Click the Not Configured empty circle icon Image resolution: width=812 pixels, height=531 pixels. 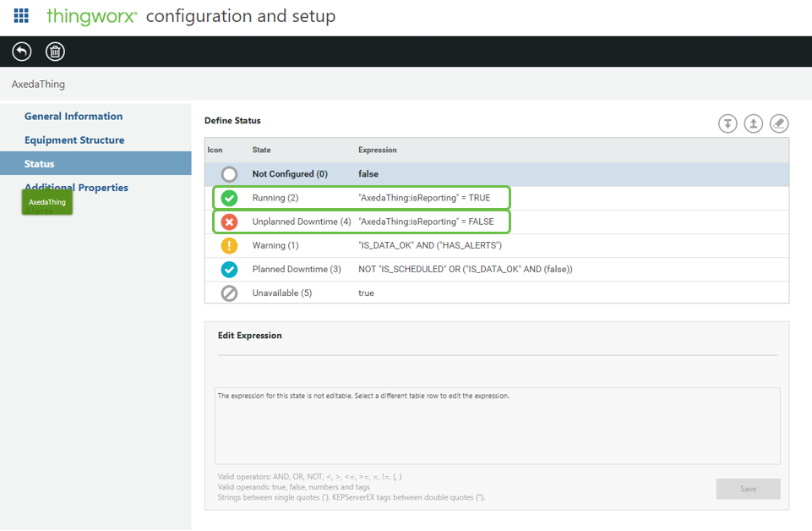pyautogui.click(x=229, y=174)
